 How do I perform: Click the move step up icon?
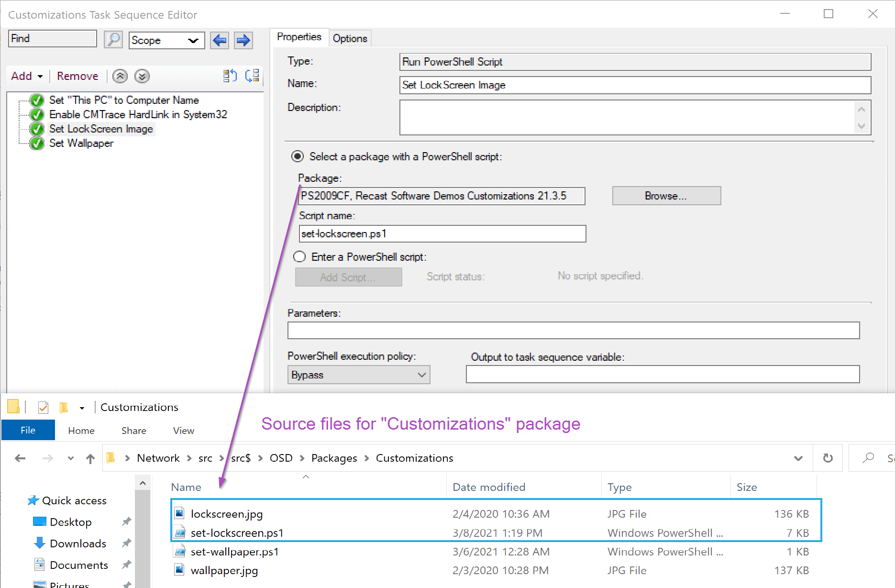pyautogui.click(x=120, y=76)
